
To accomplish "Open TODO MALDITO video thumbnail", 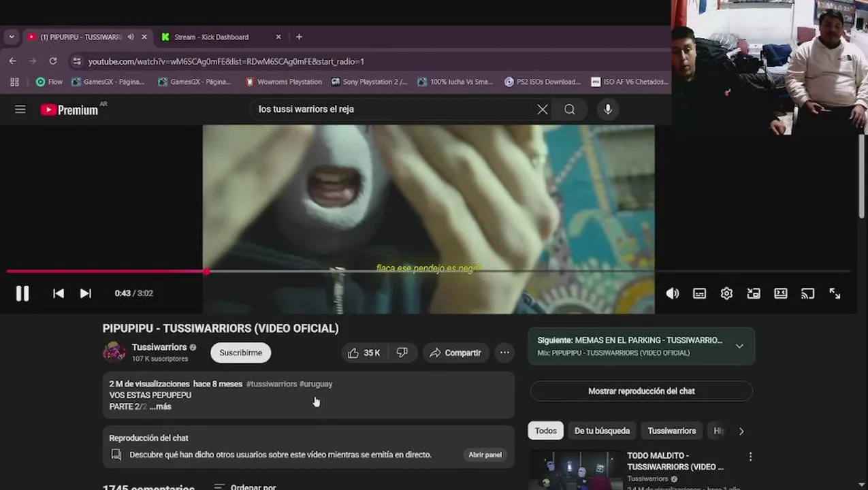I will pos(576,470).
